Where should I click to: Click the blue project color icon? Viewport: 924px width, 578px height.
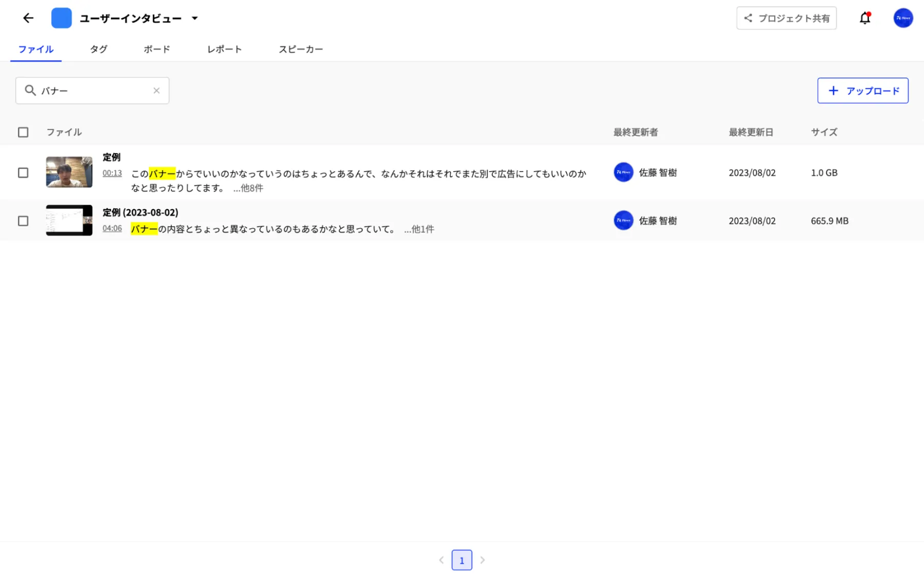coord(61,18)
